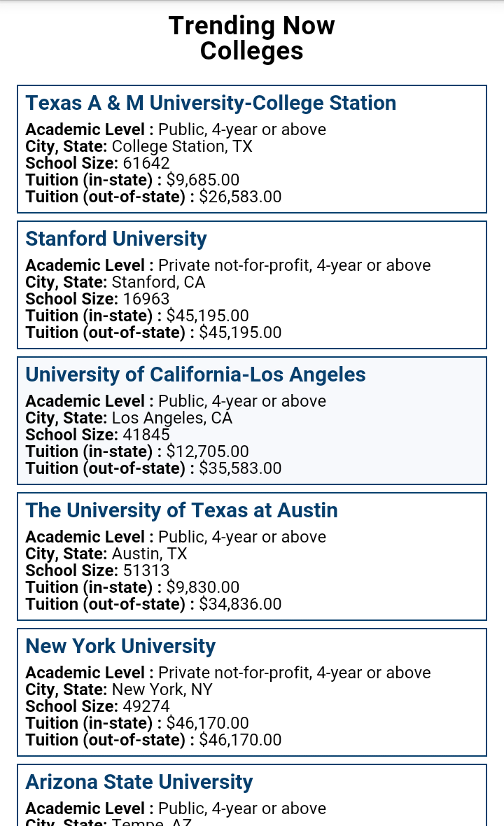Click UCLA out-of-state tuition $35,583.00

153,468
